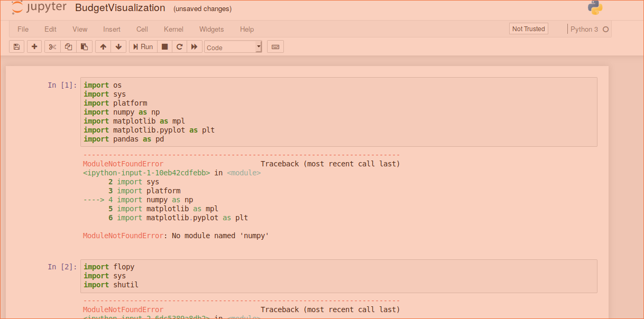
Task: Click the 'import shutil' line
Action: 111,285
